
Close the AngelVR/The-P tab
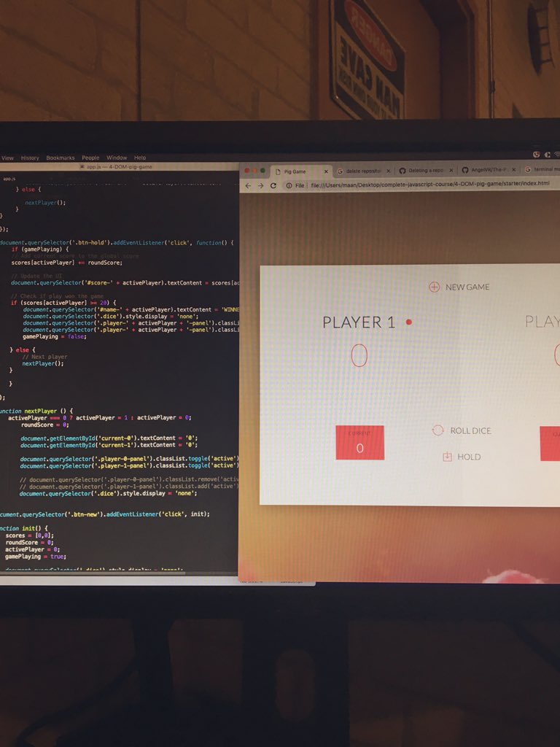click(513, 169)
